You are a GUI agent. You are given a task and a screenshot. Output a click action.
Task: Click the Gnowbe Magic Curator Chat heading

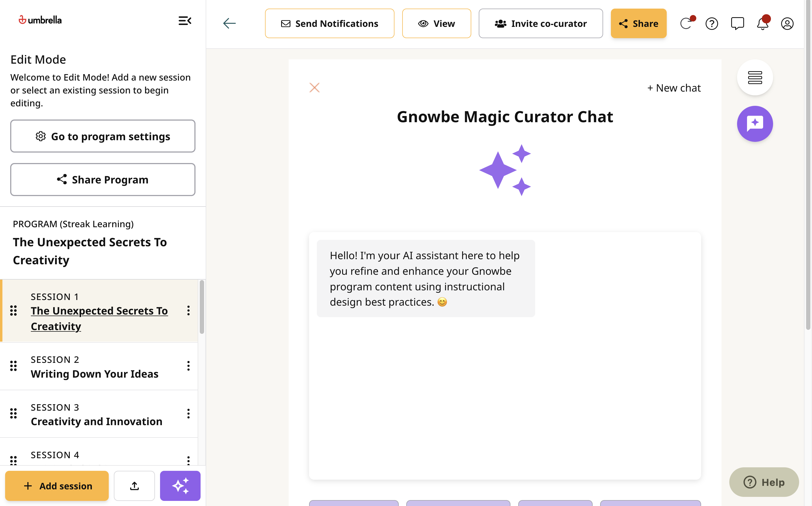tap(505, 117)
